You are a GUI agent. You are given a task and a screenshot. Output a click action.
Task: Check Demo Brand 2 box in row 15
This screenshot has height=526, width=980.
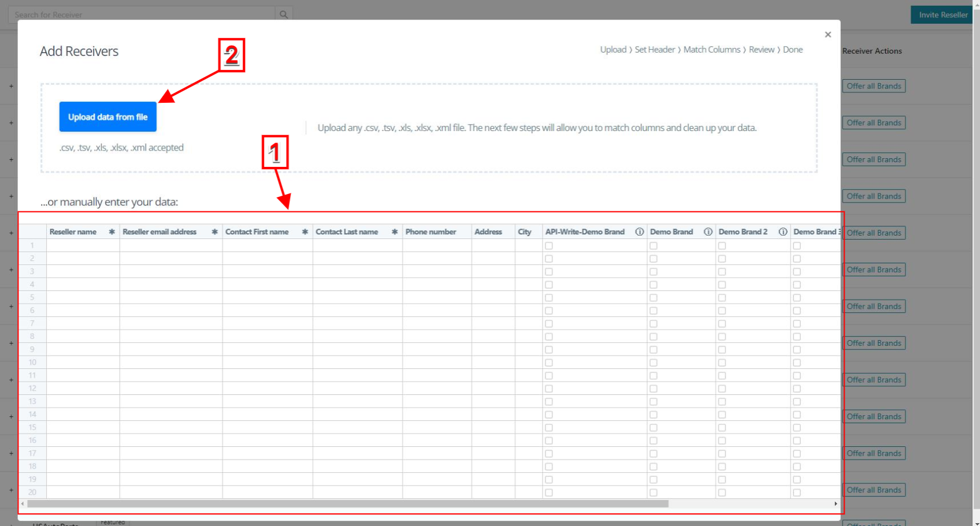pos(722,428)
